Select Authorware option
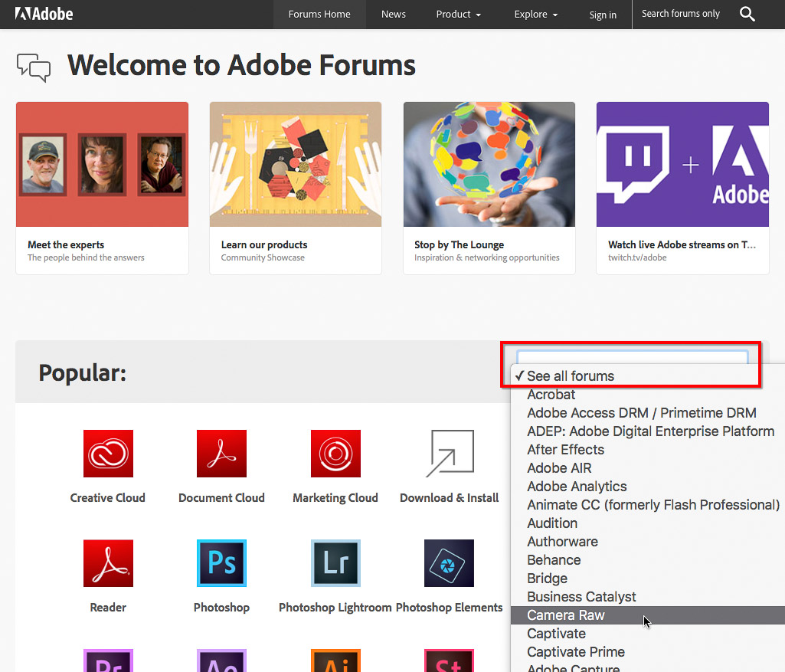This screenshot has width=785, height=672. point(648,542)
